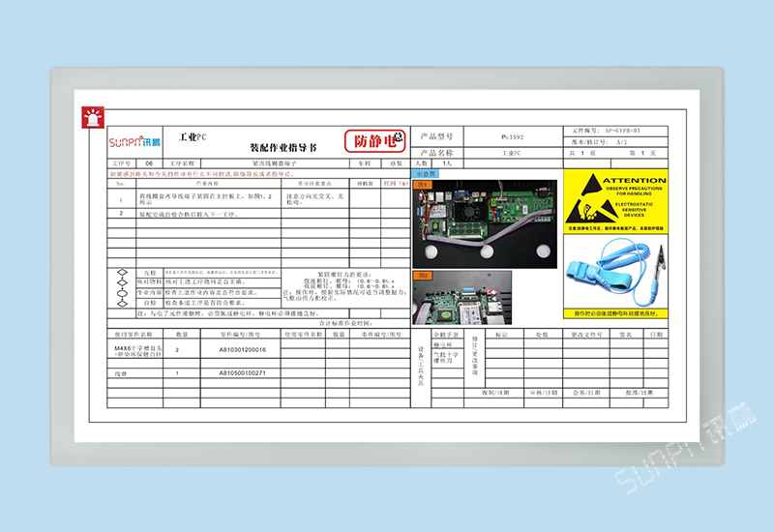Select the process number cell 06
The width and height of the screenshot is (774, 532).
point(149,163)
